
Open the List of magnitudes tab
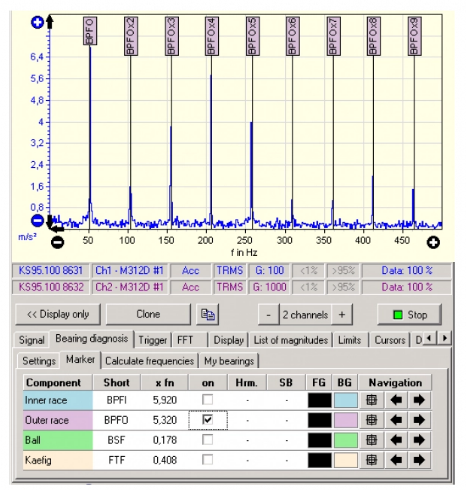pyautogui.click(x=291, y=340)
